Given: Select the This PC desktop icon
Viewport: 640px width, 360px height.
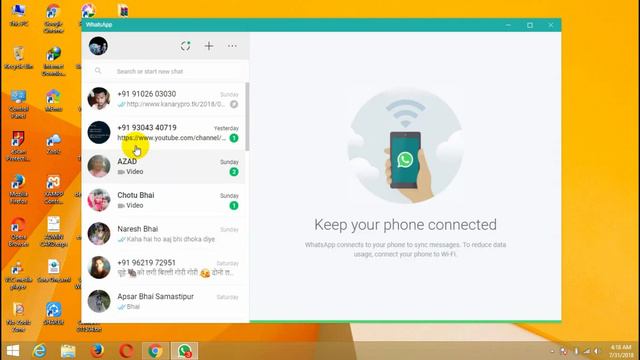Looking at the screenshot, I should (19, 16).
